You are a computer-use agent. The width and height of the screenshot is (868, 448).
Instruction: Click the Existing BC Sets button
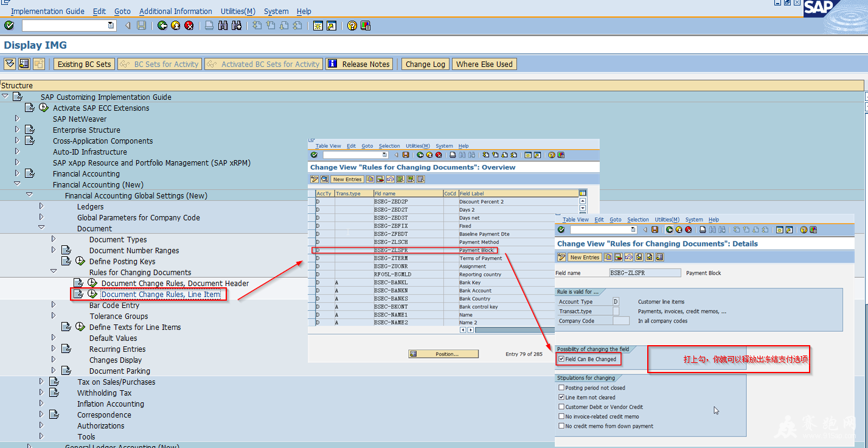point(85,64)
